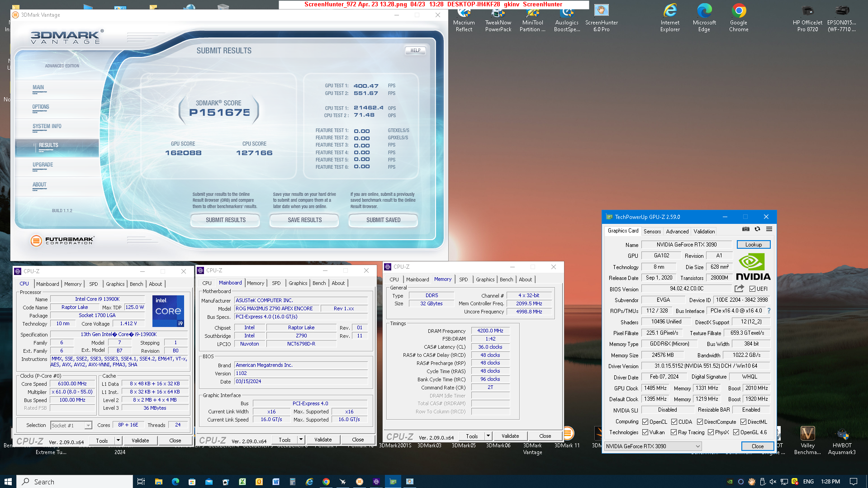The height and width of the screenshot is (488, 868).
Task: Click the NVIDIA logo in GPU-Z
Action: point(753,267)
